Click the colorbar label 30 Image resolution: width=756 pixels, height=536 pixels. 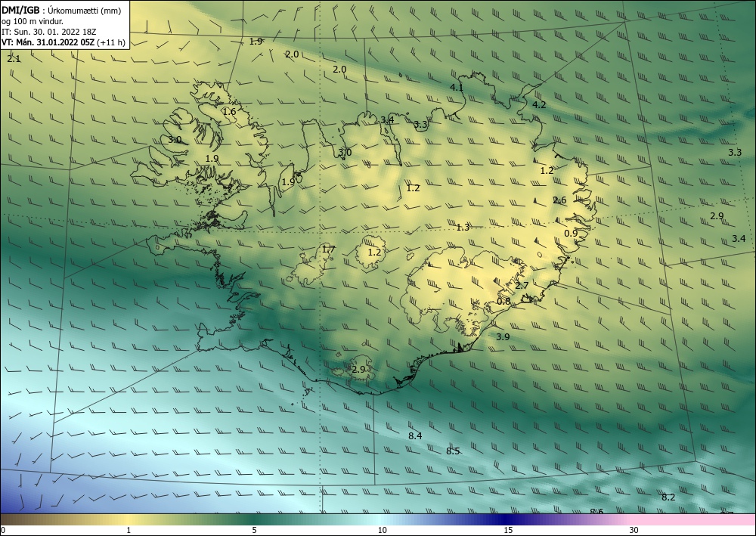[x=634, y=531]
